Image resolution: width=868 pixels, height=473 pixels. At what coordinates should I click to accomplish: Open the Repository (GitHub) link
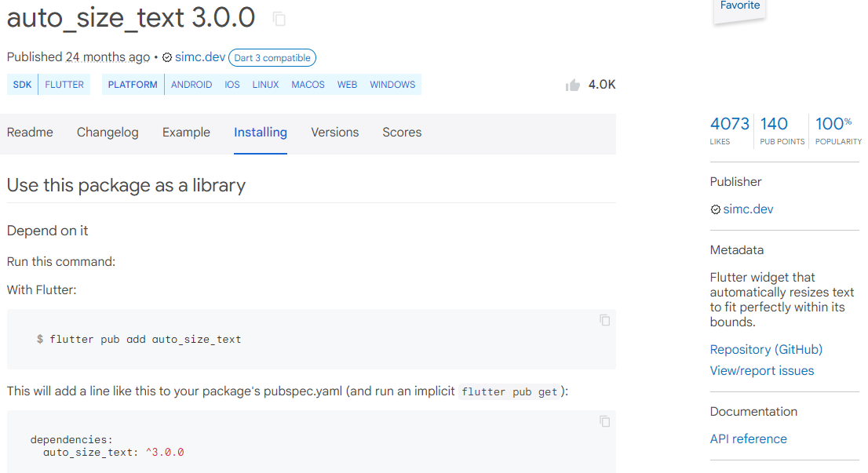click(766, 350)
